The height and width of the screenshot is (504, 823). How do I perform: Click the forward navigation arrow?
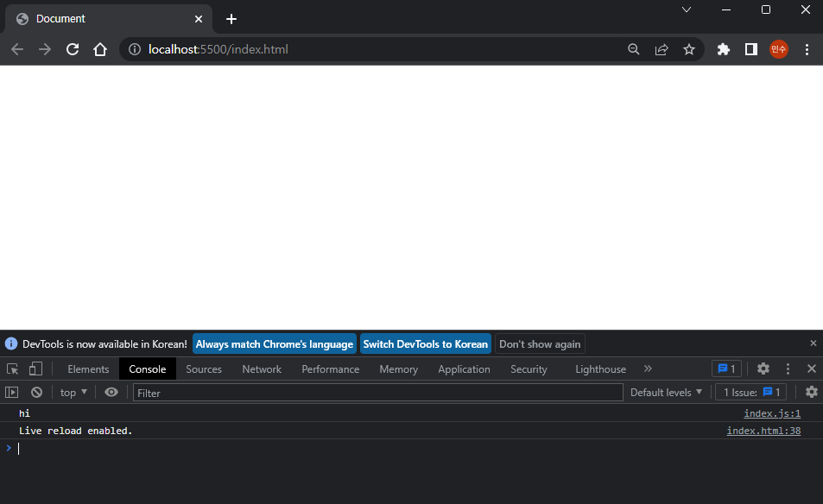pyautogui.click(x=45, y=49)
